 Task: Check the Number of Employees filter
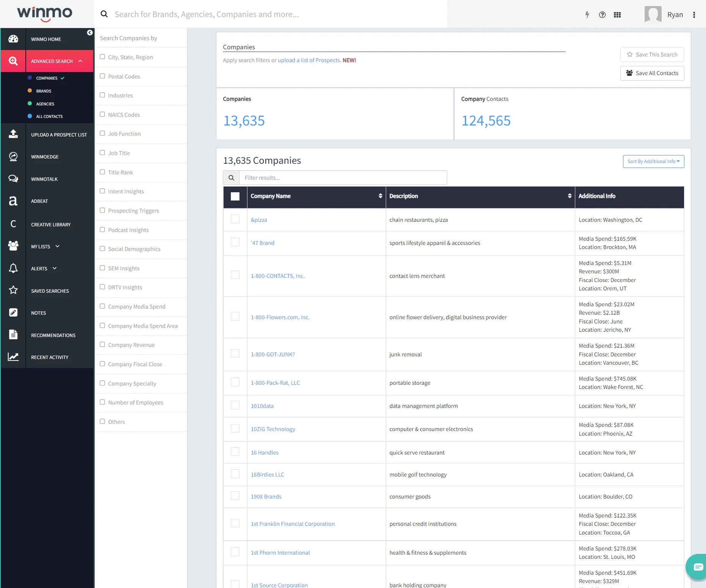point(102,402)
